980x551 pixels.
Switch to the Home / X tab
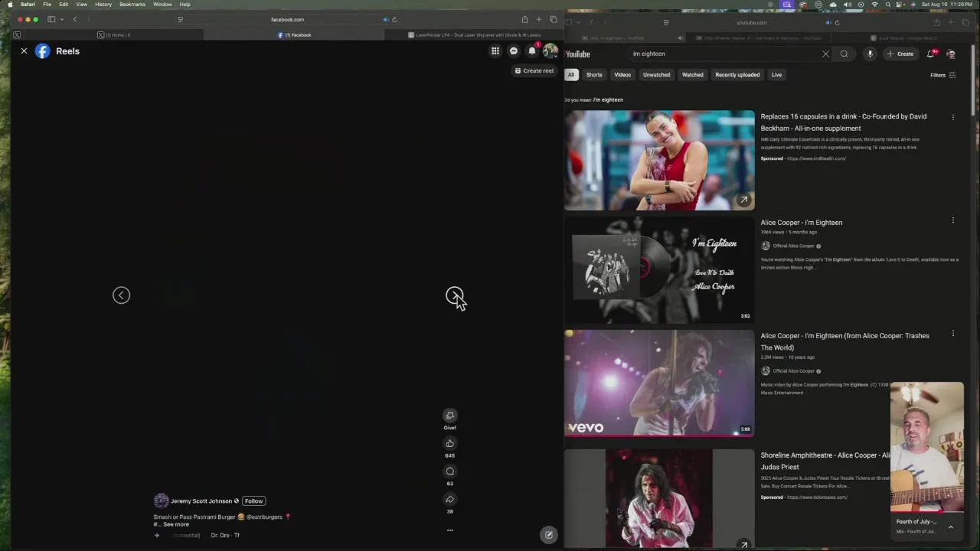[114, 35]
